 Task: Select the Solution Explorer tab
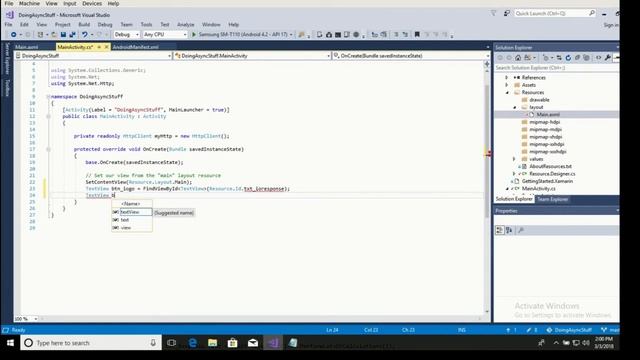[x=514, y=199]
